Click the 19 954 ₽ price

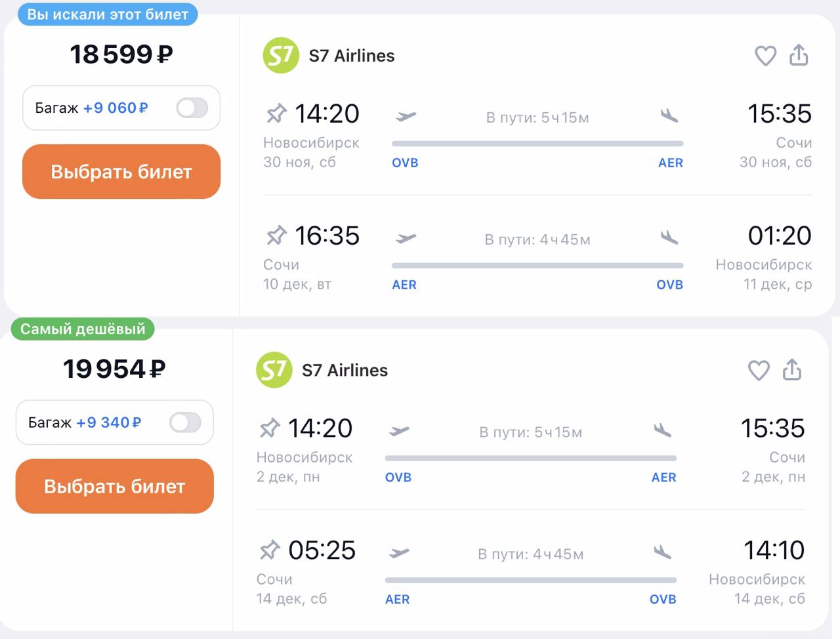[x=114, y=369]
